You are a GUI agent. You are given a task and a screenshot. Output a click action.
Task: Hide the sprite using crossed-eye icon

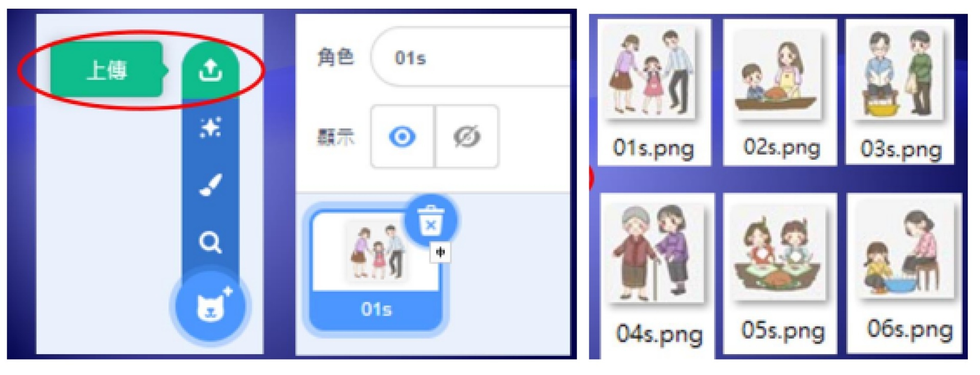pos(466,136)
